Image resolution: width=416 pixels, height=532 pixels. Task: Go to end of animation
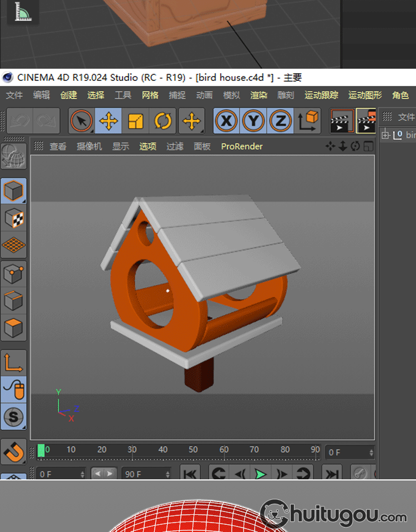pos(332,473)
